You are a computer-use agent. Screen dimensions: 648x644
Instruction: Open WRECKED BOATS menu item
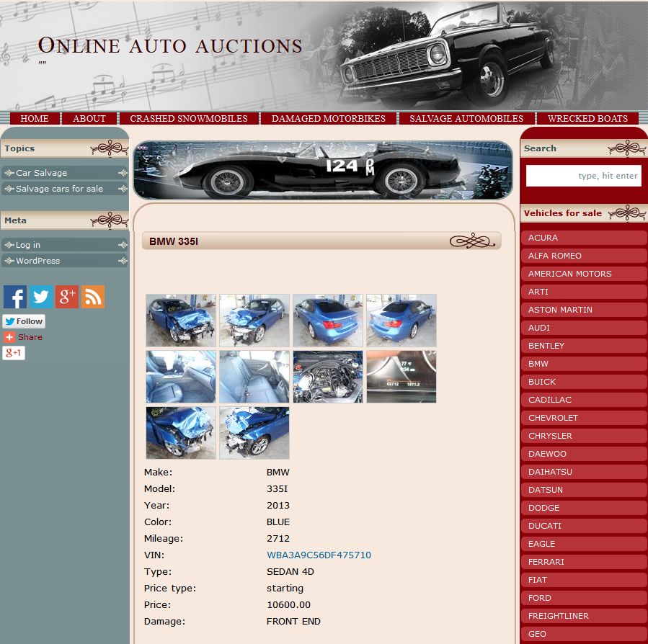587,119
